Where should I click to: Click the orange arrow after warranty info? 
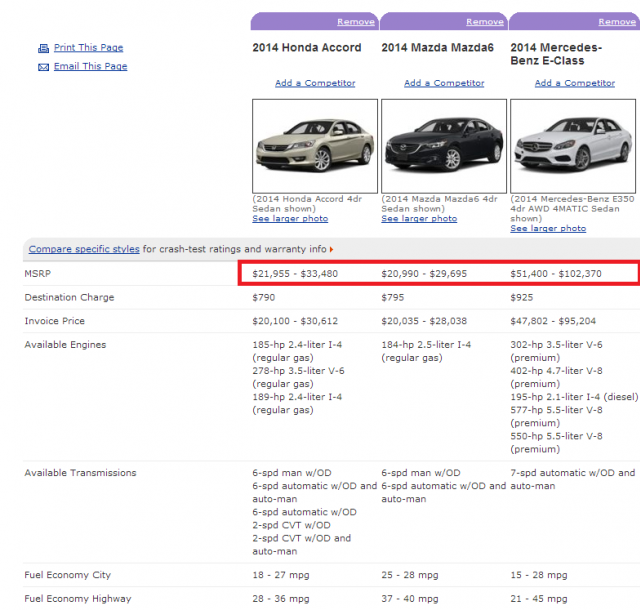coord(331,249)
